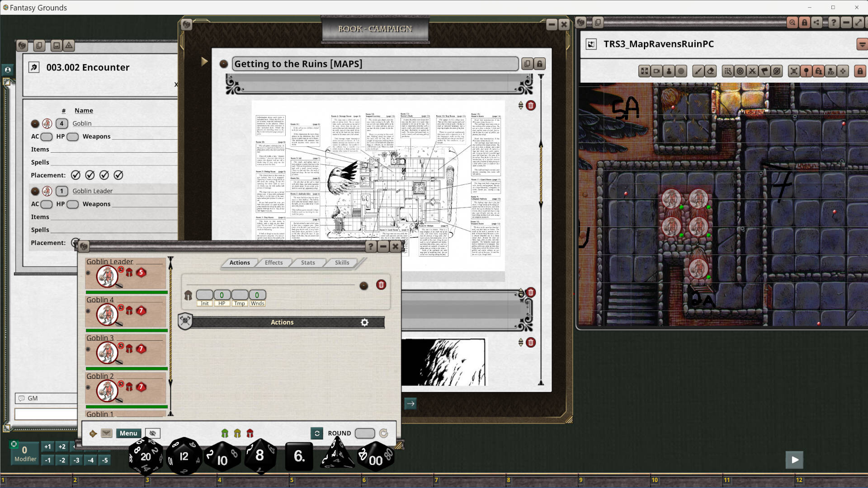The image size is (868, 488).
Task: Open the Goblin Leader link in the encounter window
Action: (x=92, y=191)
